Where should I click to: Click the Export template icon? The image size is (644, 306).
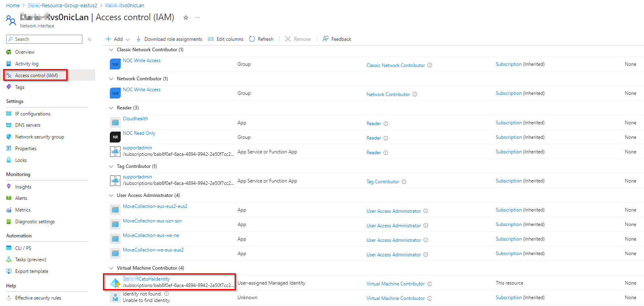[x=9, y=271]
